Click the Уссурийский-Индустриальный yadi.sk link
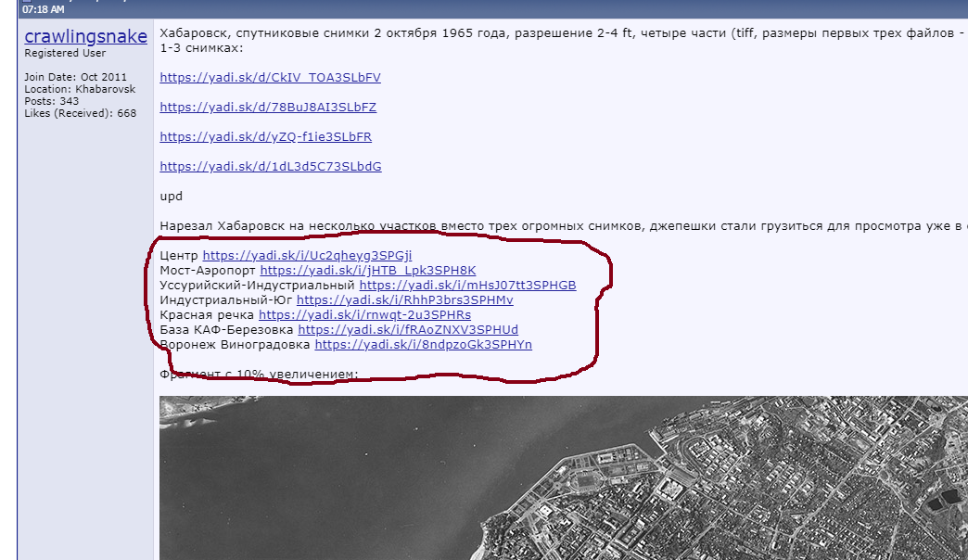Screen dimensions: 968x560 (x=467, y=286)
